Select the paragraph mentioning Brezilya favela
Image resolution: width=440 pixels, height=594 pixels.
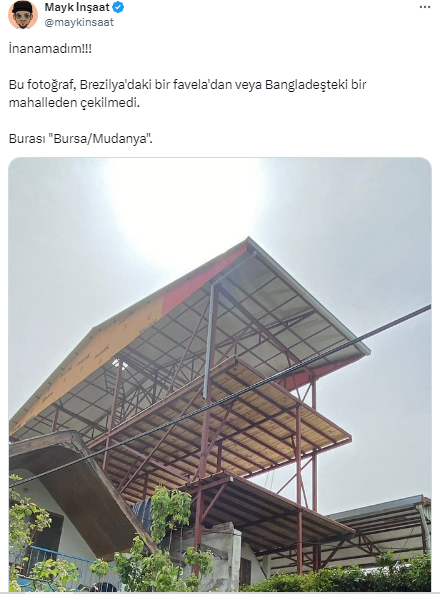(188, 93)
